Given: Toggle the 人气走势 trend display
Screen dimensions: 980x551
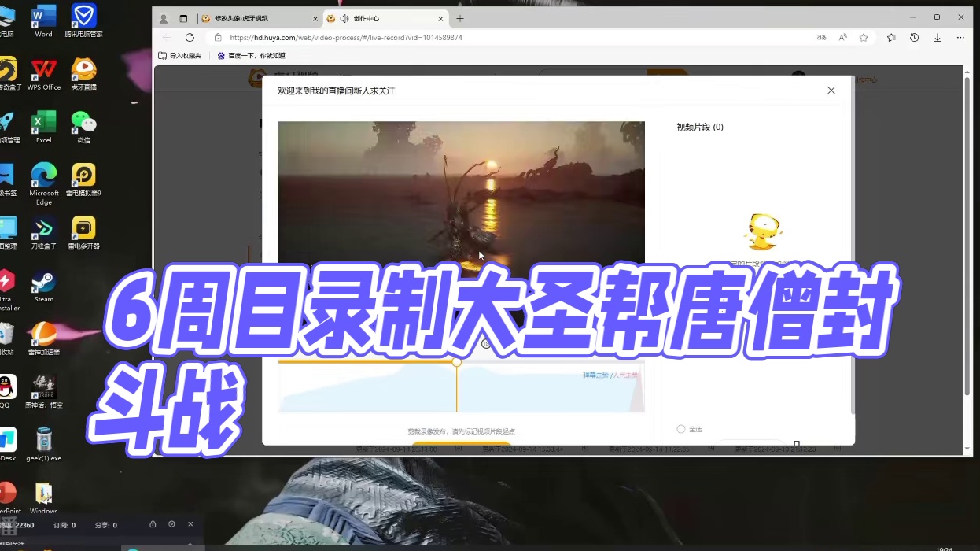Looking at the screenshot, I should click(626, 376).
